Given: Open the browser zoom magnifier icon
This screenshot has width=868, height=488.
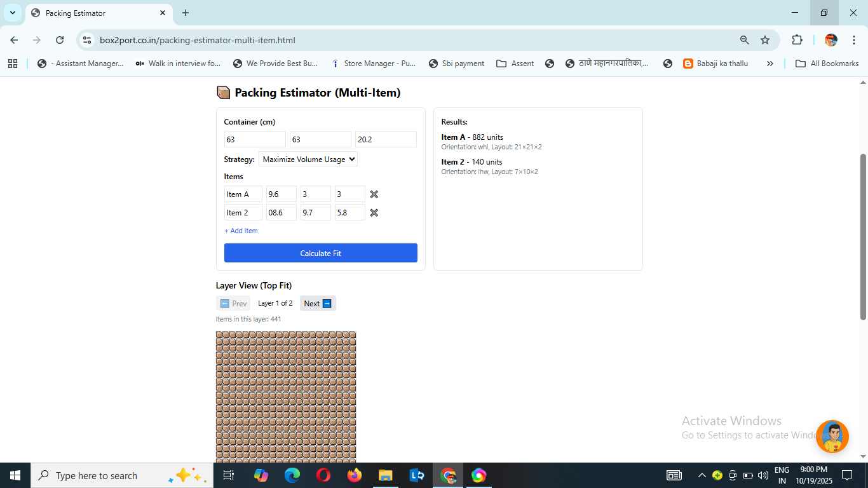Looking at the screenshot, I should pos(745,40).
